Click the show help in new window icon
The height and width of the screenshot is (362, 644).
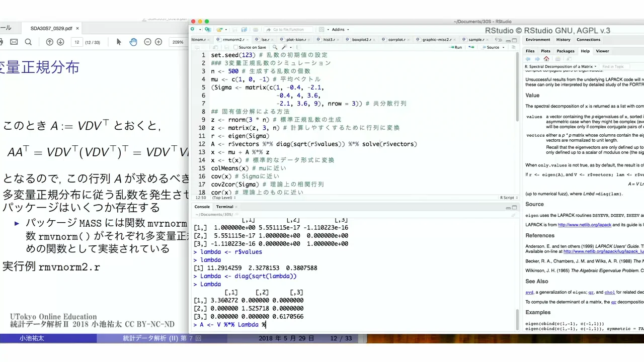coord(569,59)
